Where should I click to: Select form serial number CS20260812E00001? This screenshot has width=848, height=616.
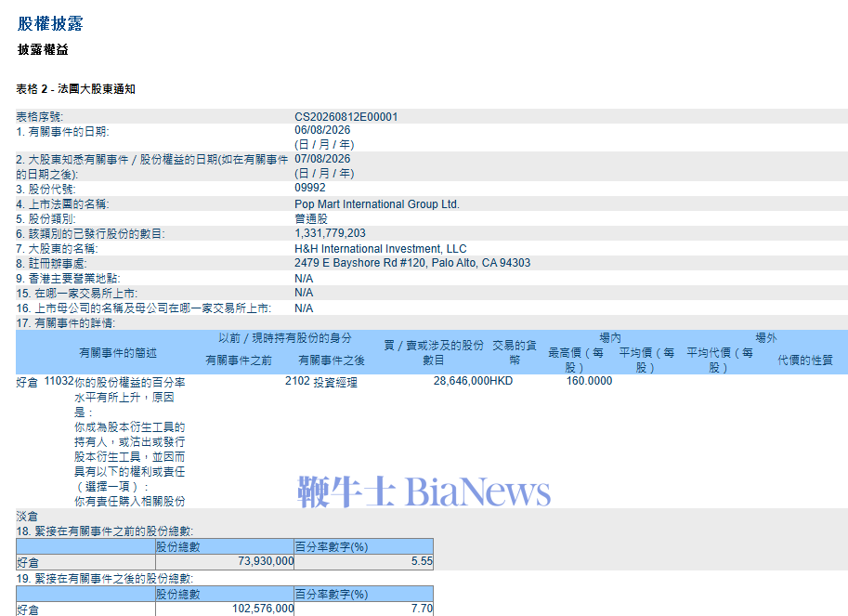point(346,117)
